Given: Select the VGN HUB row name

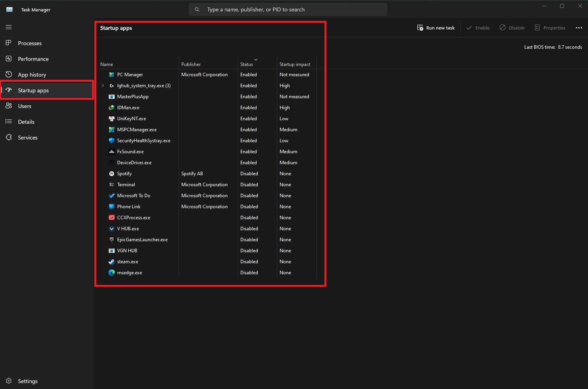Looking at the screenshot, I should click(127, 251).
